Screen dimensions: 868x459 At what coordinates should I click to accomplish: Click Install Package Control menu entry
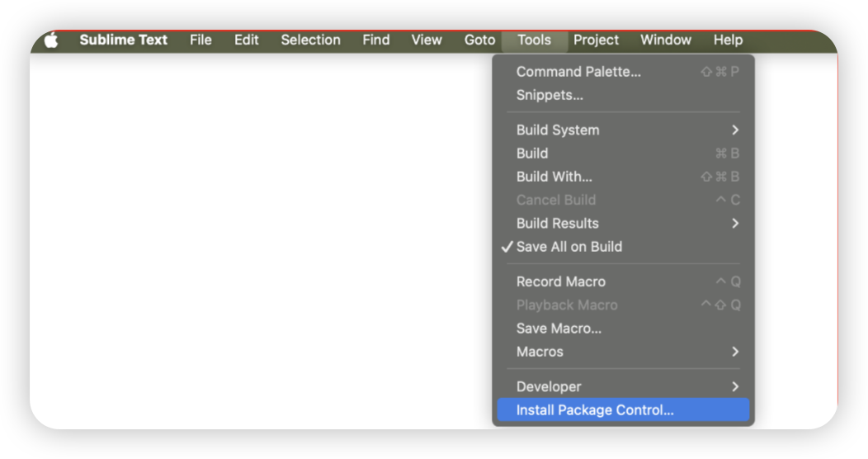point(623,409)
